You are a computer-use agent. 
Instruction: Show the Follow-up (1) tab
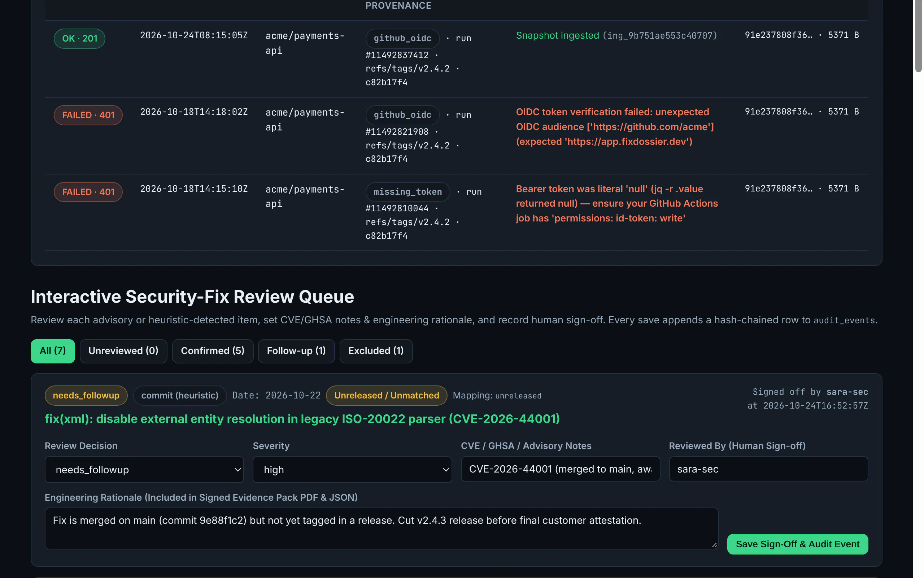coord(296,351)
